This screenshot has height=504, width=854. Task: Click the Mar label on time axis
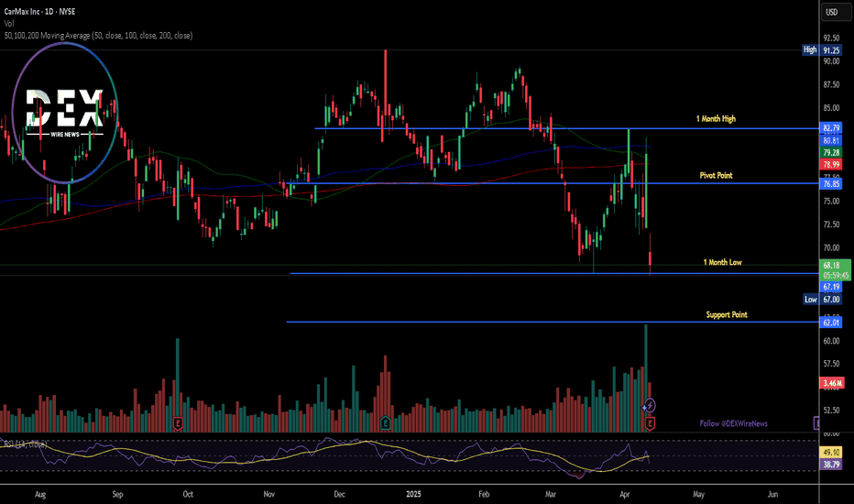coord(551,495)
